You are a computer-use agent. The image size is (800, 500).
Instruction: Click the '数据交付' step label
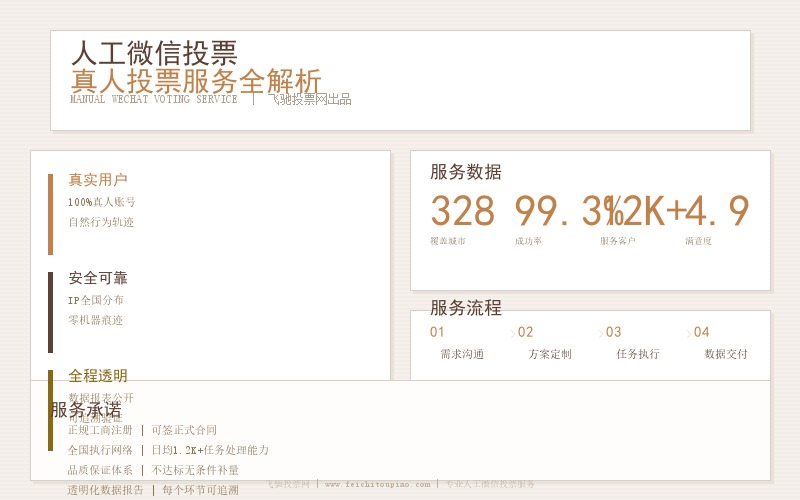[726, 354]
